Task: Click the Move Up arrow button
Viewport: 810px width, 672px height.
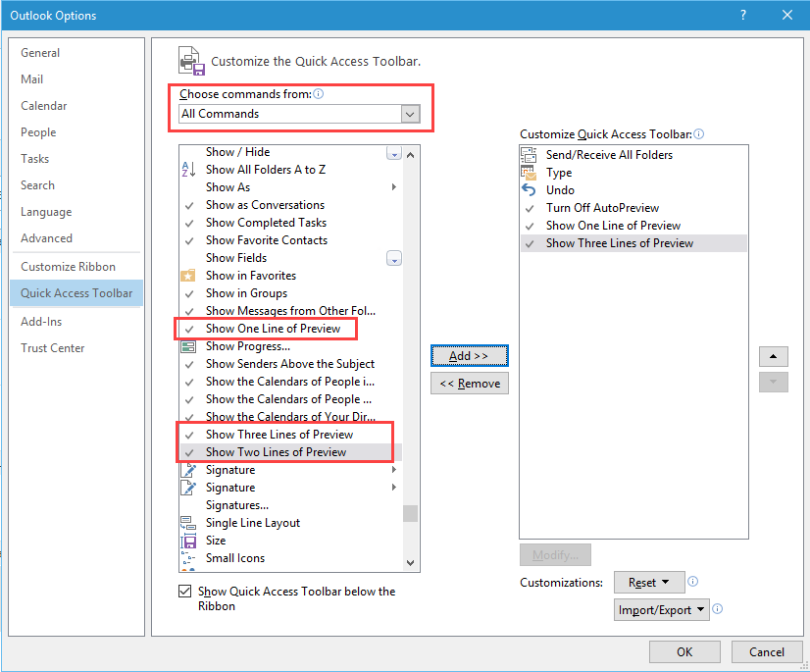Action: point(773,356)
